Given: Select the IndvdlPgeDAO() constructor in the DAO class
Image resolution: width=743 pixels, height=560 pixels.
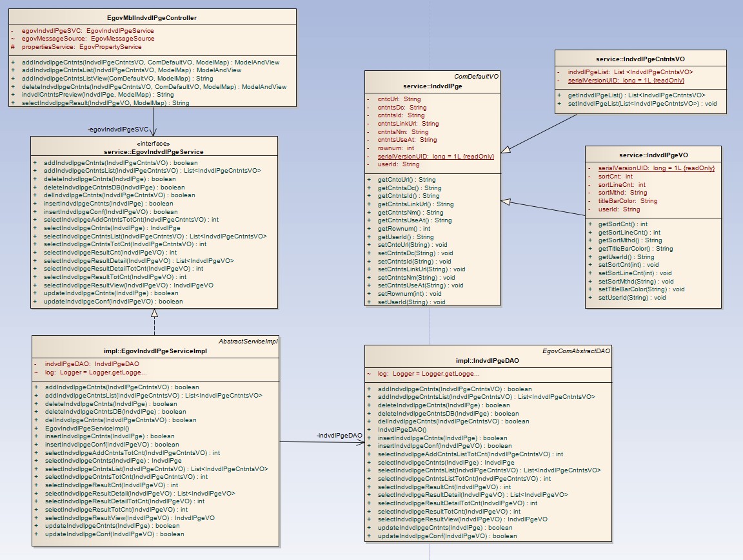Looking at the screenshot, I should (x=402, y=430).
